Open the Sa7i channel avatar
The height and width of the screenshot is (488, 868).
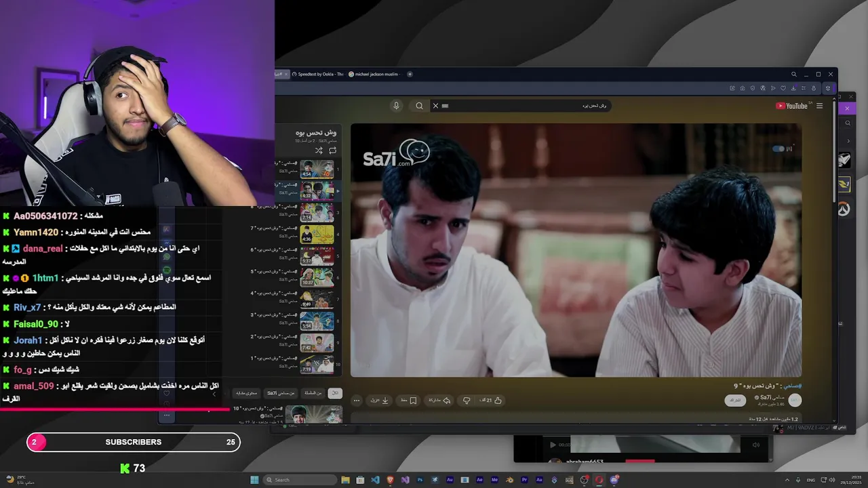coord(795,400)
